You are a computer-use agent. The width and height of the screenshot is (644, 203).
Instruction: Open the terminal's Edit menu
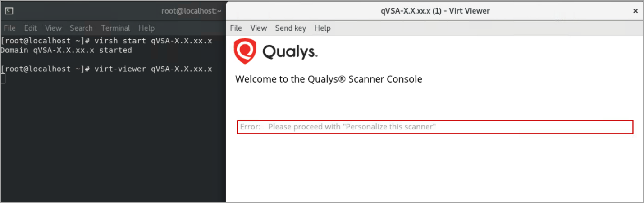point(31,28)
